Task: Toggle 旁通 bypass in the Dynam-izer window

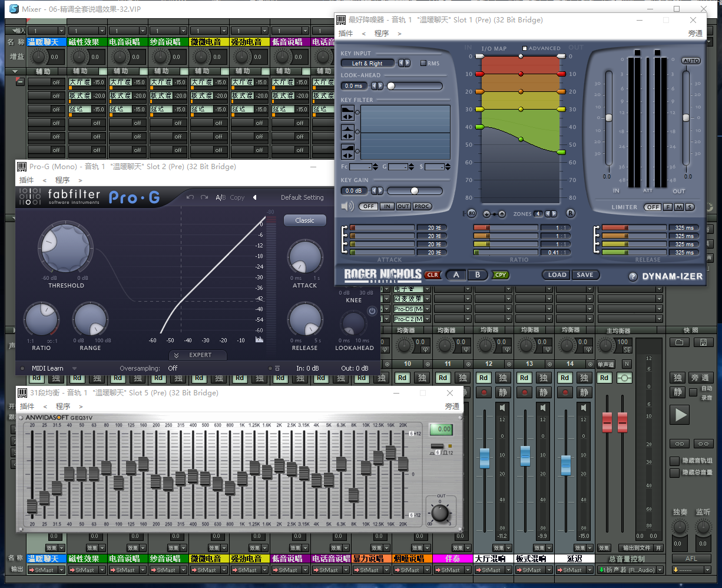Action: pyautogui.click(x=695, y=34)
